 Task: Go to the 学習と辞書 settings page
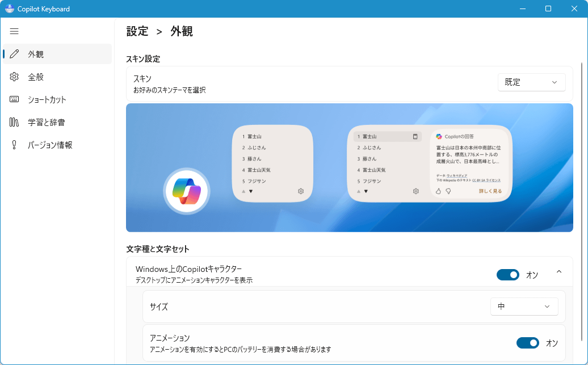(x=46, y=122)
